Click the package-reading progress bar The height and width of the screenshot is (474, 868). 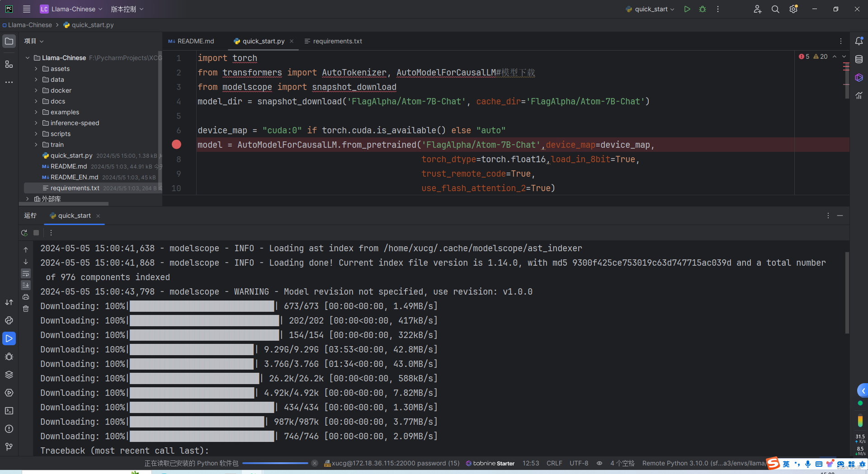(x=275, y=463)
